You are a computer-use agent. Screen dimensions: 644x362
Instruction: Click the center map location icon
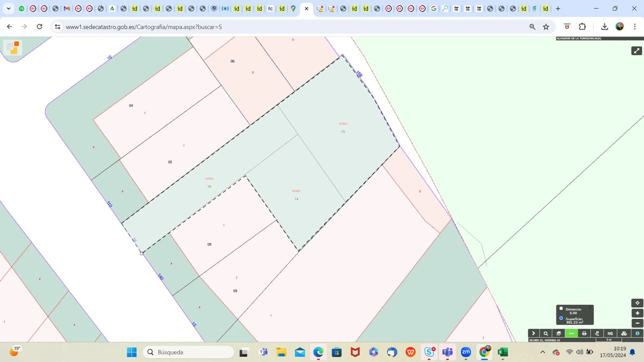click(637, 303)
